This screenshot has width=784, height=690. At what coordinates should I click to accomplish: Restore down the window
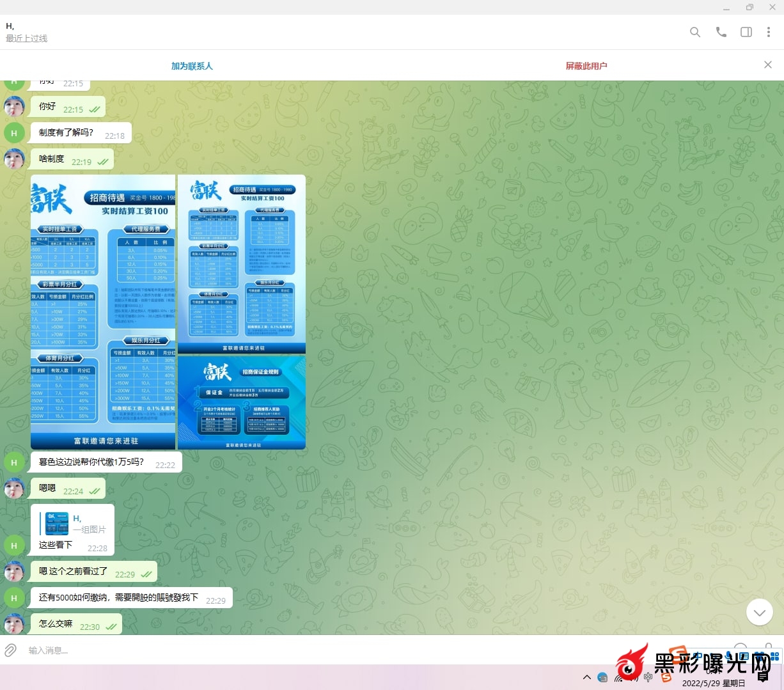(749, 8)
